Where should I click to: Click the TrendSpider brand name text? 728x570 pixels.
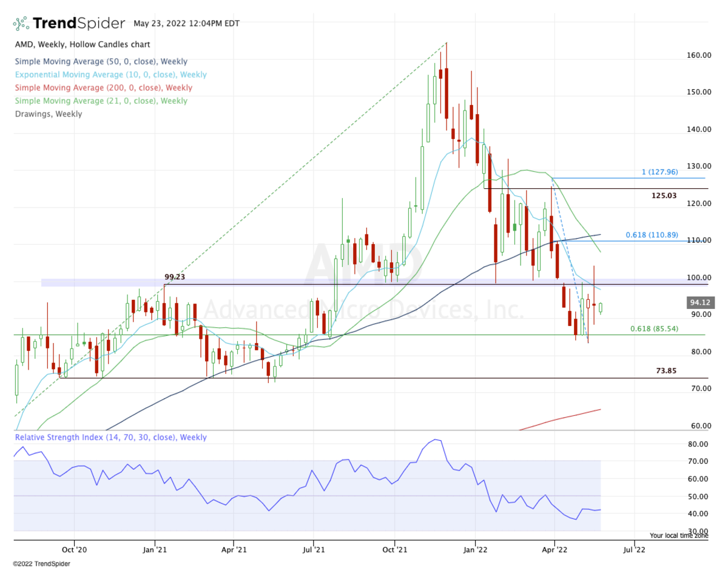79,24
